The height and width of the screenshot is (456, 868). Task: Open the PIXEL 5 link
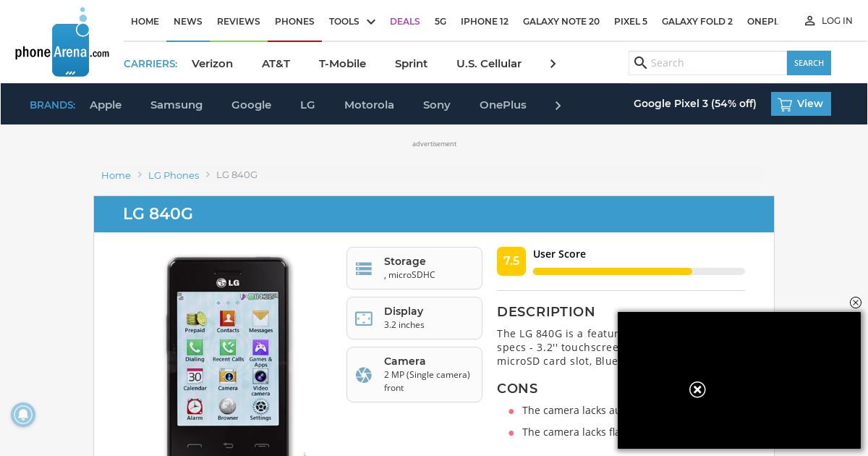(631, 21)
